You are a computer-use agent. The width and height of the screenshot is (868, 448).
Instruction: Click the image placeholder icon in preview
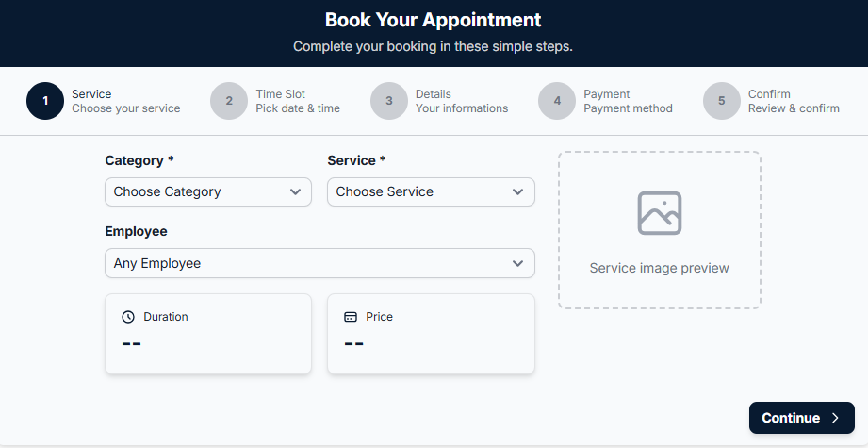click(x=659, y=213)
